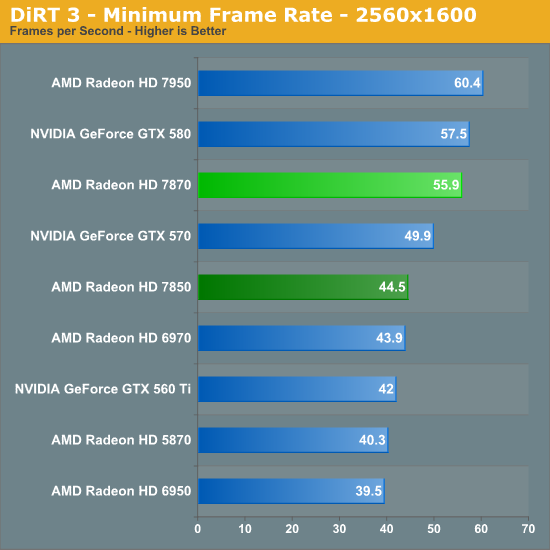Click the axis tick label 50

(x=434, y=529)
